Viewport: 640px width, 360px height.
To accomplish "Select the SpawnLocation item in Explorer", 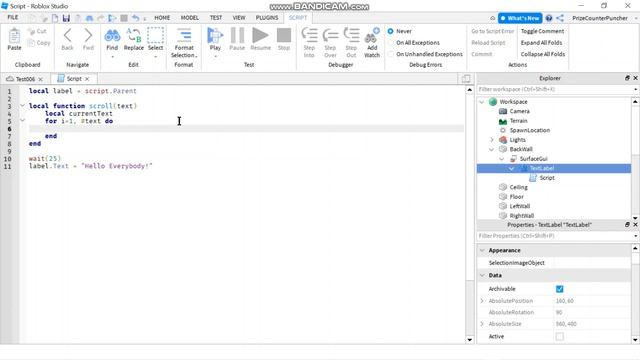I will 529,130.
